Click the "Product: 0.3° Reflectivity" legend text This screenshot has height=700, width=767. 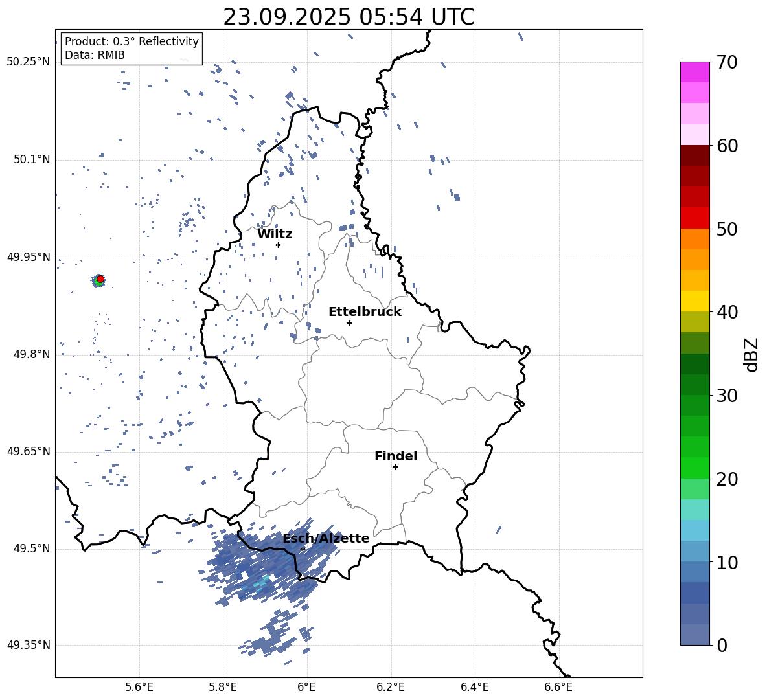tap(132, 41)
